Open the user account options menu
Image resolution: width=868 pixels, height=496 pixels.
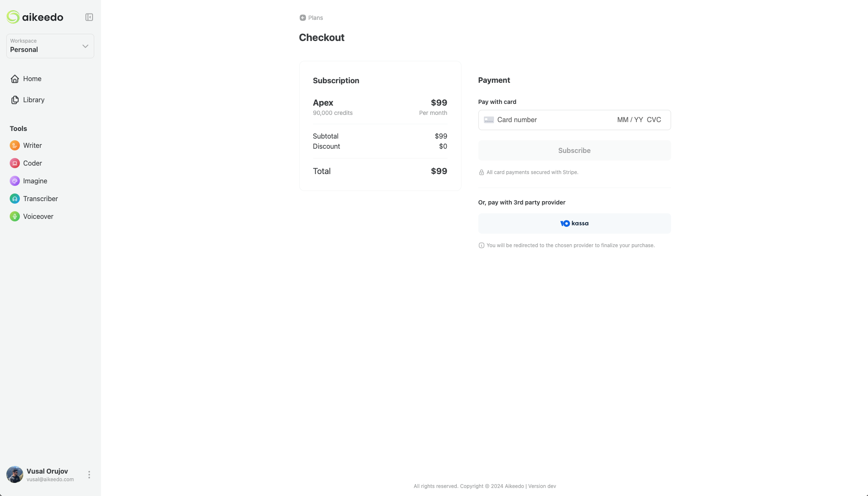89,474
